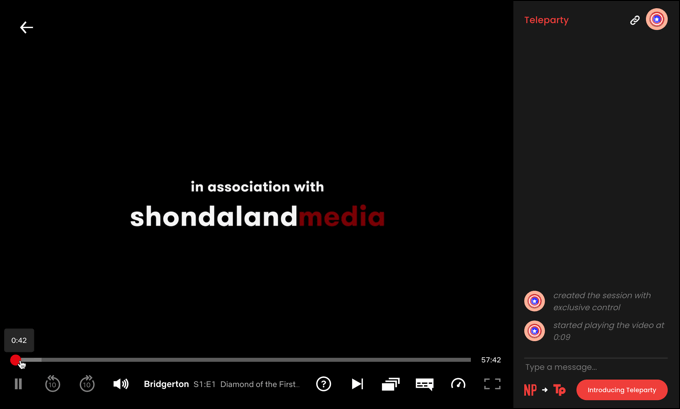Viewport: 680px width, 409px height.
Task: Pause the video playback
Action: tap(18, 384)
